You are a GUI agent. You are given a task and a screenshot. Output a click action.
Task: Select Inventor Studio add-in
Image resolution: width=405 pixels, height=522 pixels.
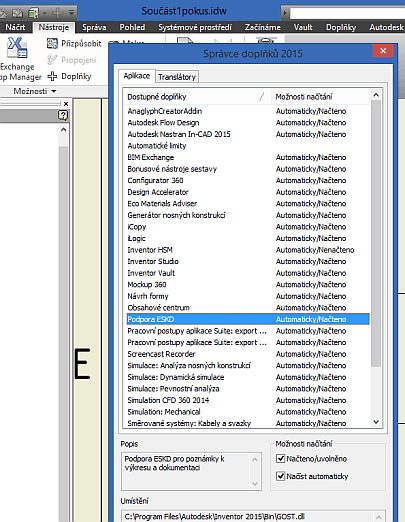click(247, 261)
